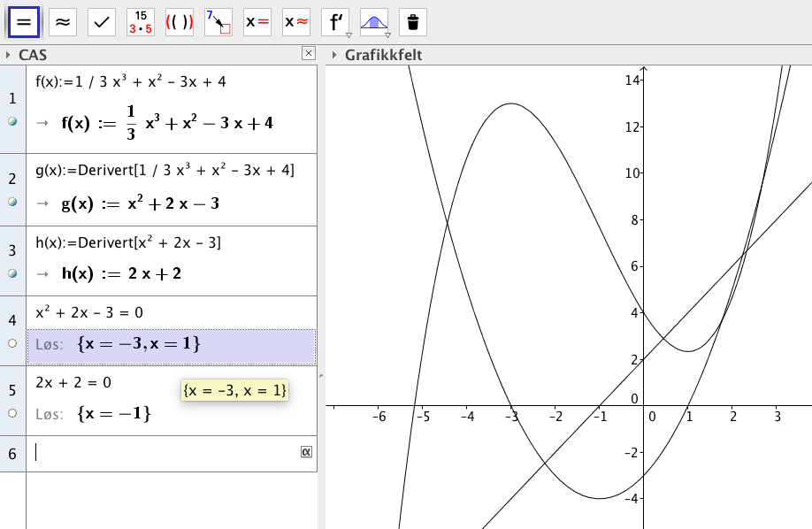
Task: Click input h(x):=Derivert[x² + 2x − 3]
Action: pyautogui.click(x=128, y=242)
